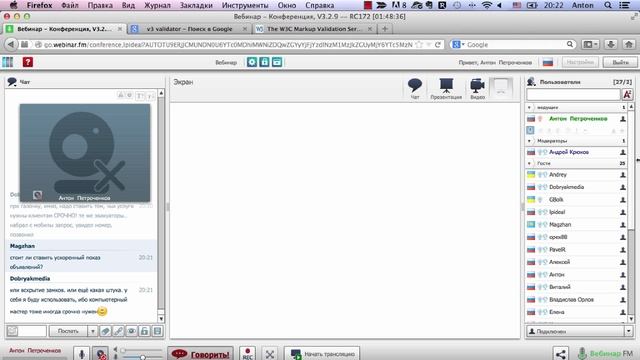This screenshot has height=360, width=640.
Task: Switch to the v3 validator Google search tab
Action: click(x=189, y=29)
